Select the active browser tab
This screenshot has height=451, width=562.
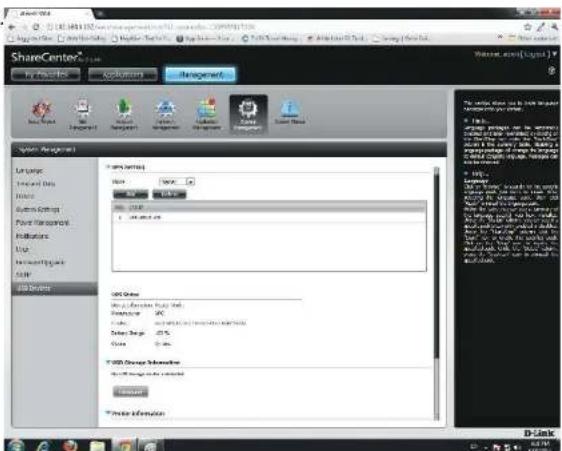tap(49, 13)
